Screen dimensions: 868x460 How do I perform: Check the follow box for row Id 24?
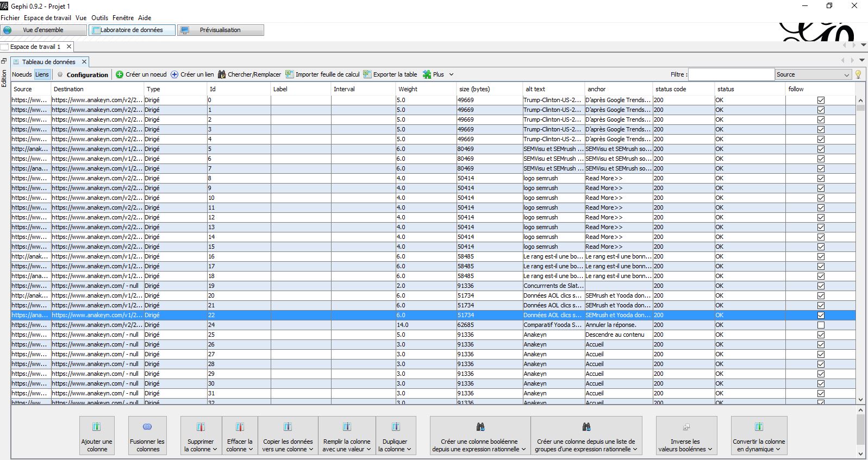(821, 325)
